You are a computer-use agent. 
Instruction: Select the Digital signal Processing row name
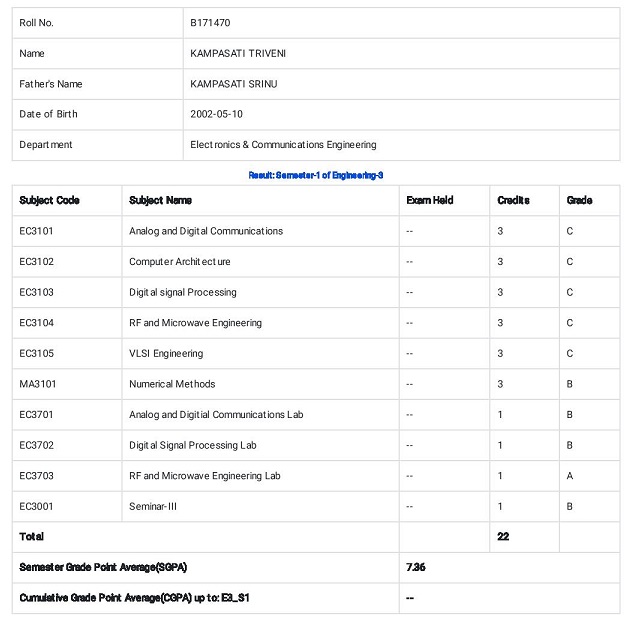(x=183, y=292)
